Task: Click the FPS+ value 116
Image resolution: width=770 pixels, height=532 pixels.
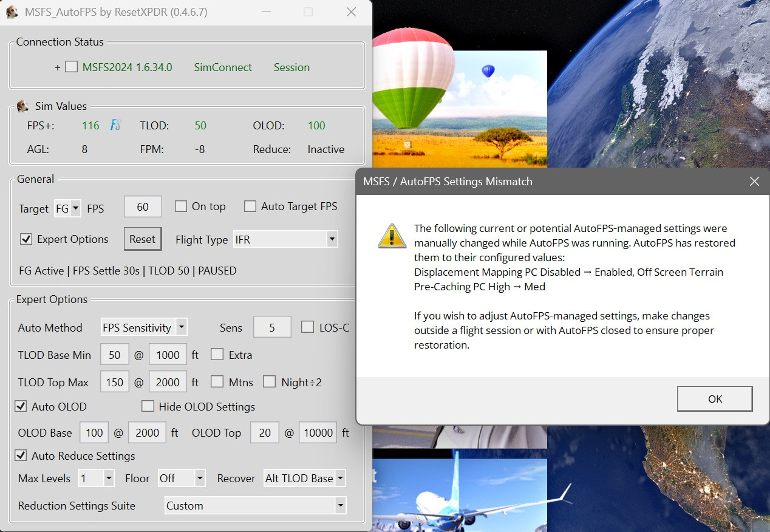Action: [90, 126]
